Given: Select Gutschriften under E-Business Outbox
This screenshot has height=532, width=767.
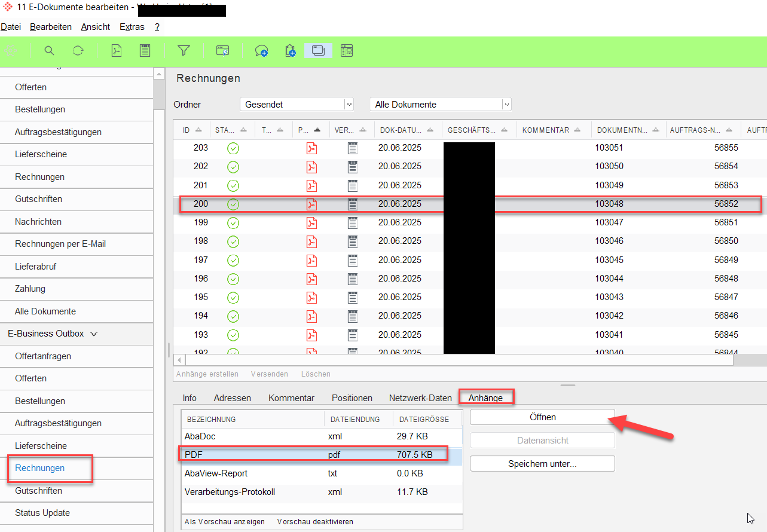Looking at the screenshot, I should coord(38,491).
